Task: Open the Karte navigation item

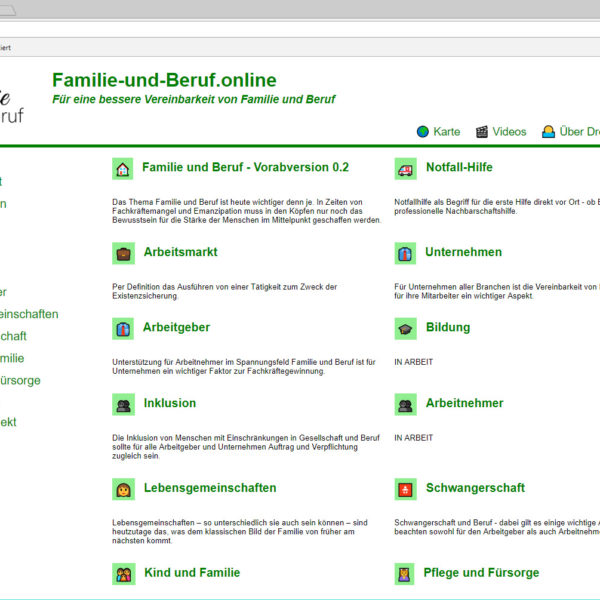Action: click(x=446, y=132)
